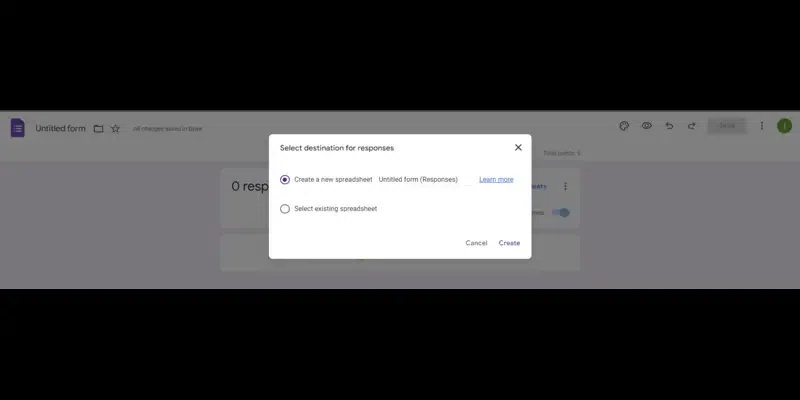Click the redo arrow icon
Screen dimensions: 800x400
[691, 126]
